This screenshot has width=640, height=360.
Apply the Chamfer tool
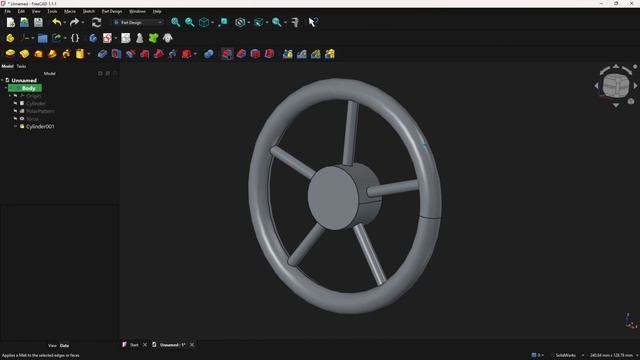(x=241, y=54)
